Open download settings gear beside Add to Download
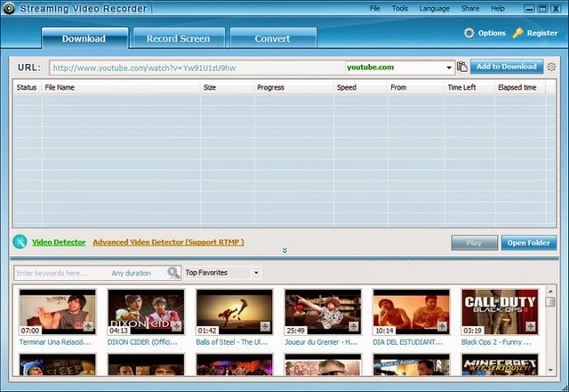The image size is (569, 392). pos(551,67)
